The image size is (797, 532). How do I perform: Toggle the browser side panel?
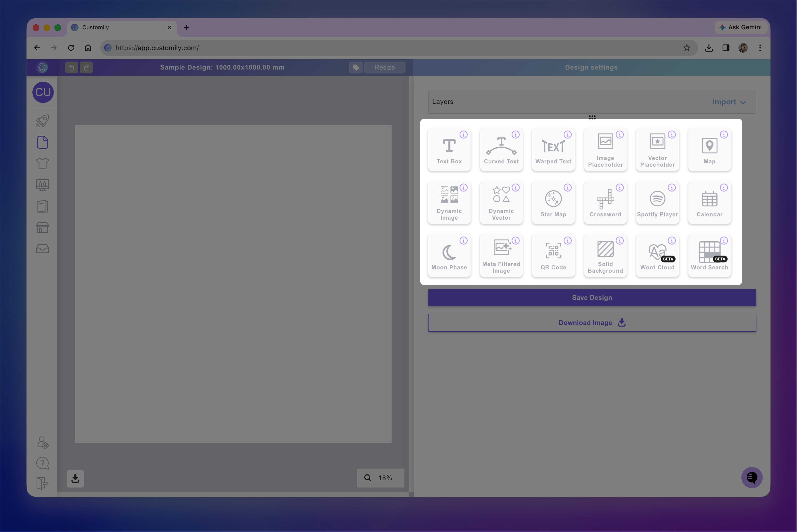point(726,48)
